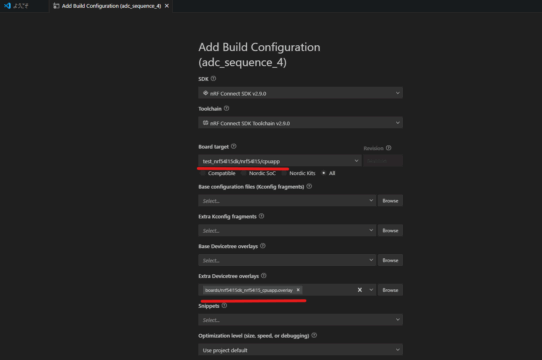Select the Compatible board filter
The width and height of the screenshot is (542, 360).
click(218, 173)
